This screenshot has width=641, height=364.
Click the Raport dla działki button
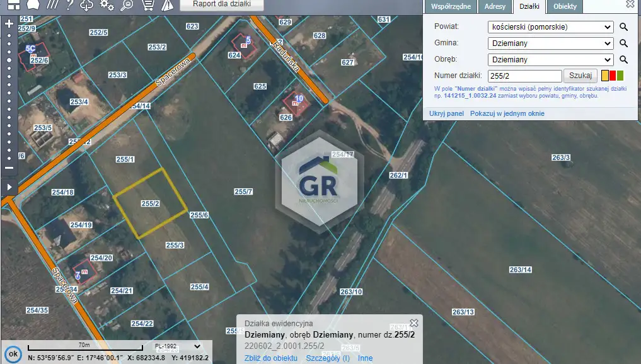[x=222, y=4]
